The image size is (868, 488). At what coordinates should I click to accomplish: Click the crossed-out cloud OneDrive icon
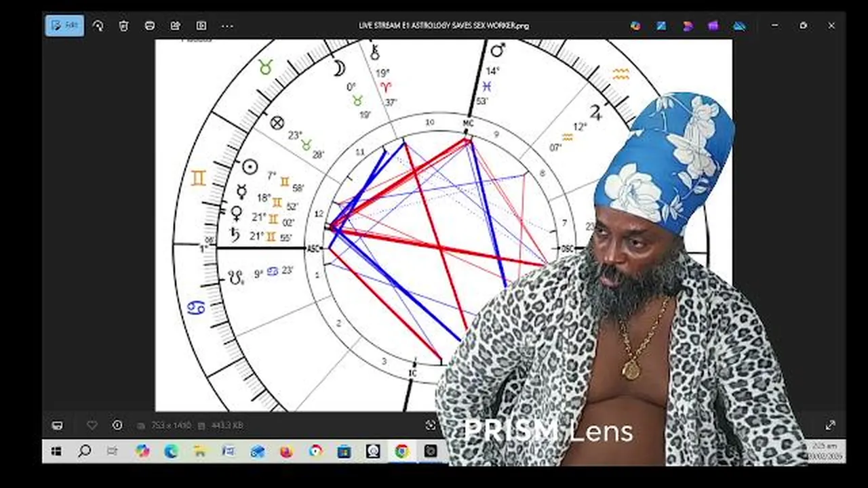click(739, 26)
